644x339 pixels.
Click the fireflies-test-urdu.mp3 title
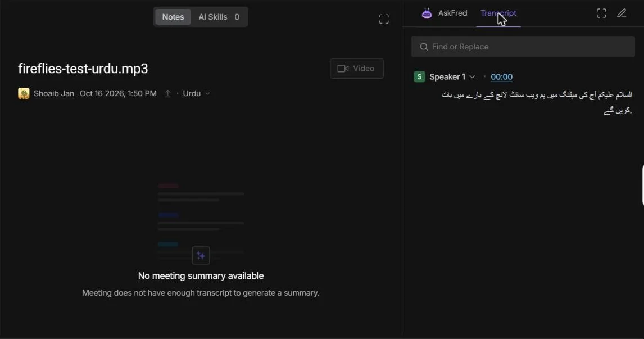point(83,69)
